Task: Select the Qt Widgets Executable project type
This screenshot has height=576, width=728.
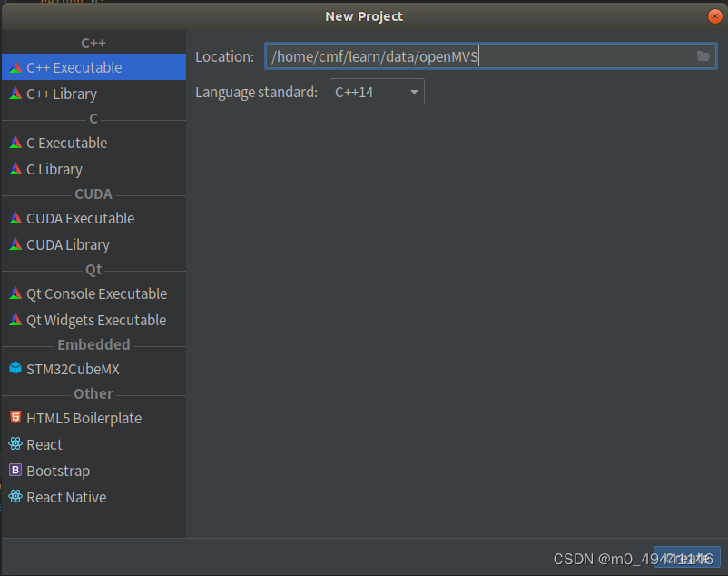Action: click(95, 320)
